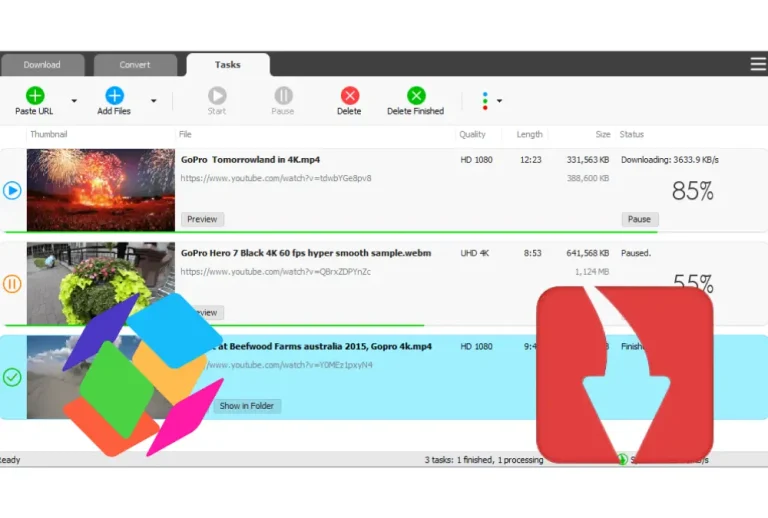Sort by the Status column header
Image resolution: width=768 pixels, height=518 pixels.
pos(631,134)
